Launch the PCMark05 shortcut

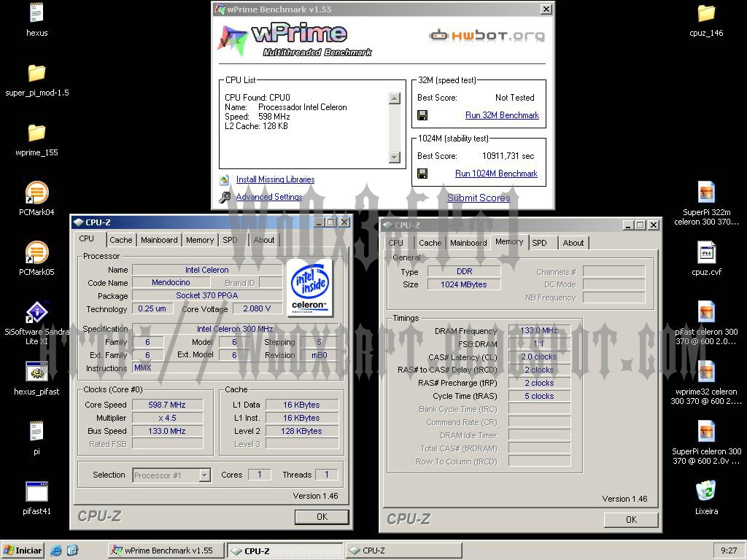click(x=36, y=253)
